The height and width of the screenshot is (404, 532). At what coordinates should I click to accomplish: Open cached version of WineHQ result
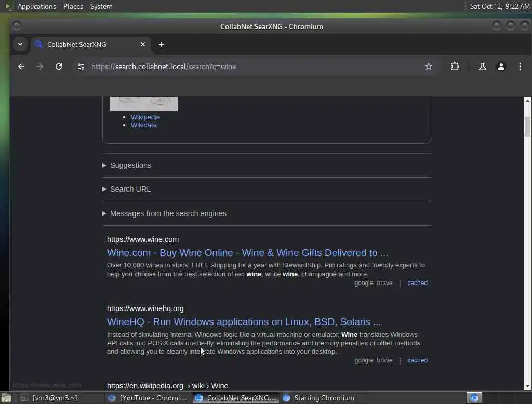point(417,360)
